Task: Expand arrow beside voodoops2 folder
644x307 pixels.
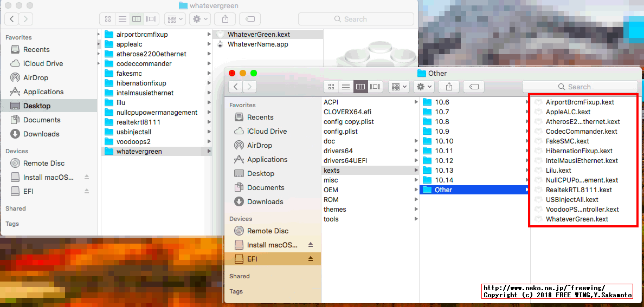Action: point(209,142)
